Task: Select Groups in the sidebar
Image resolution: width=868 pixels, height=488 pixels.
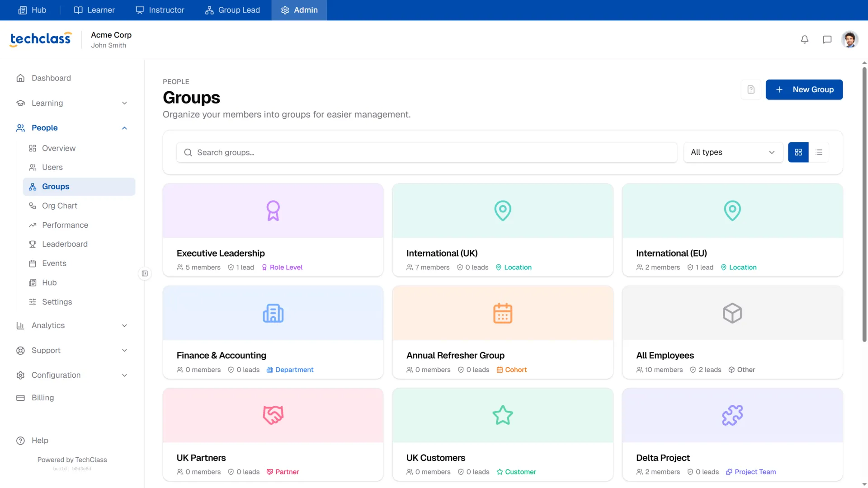Action: point(79,187)
